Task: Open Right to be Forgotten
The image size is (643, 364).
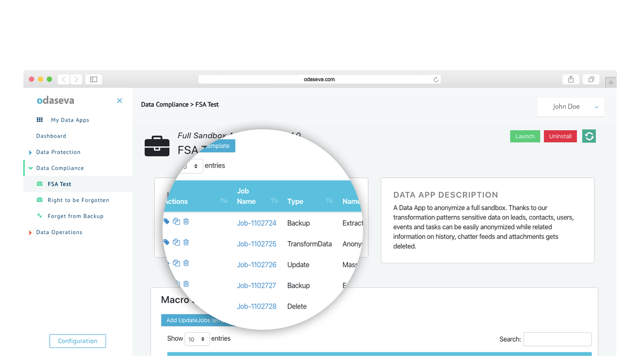Action: (x=78, y=200)
